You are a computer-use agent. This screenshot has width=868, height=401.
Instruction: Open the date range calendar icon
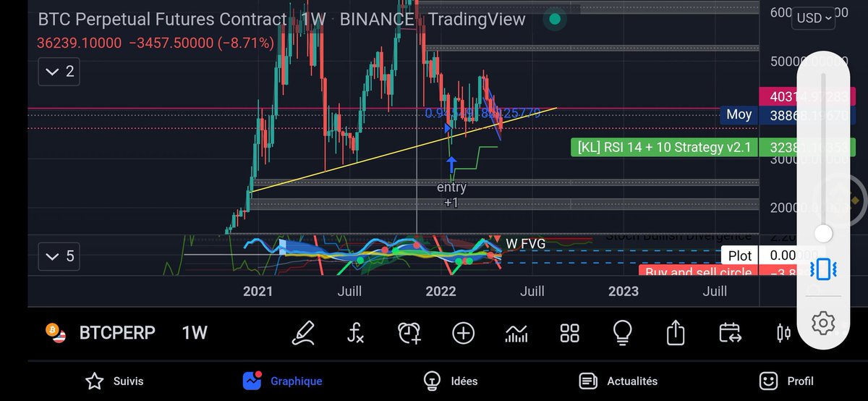[x=730, y=333]
